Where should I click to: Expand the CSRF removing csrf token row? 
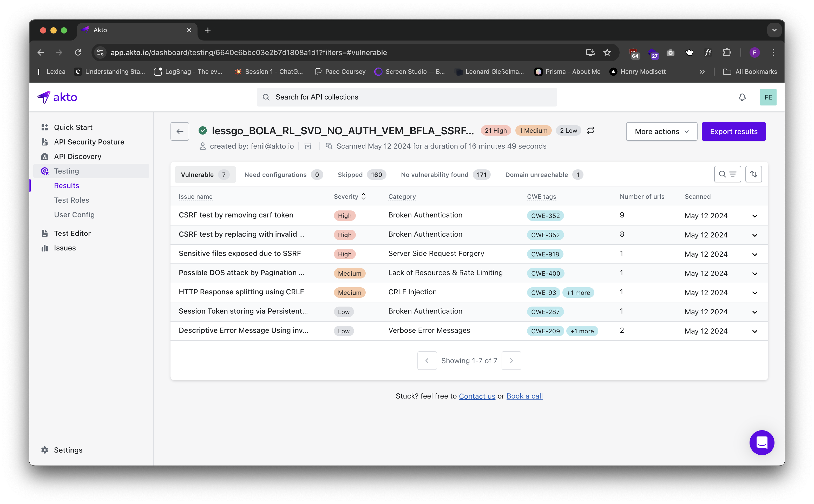point(755,216)
